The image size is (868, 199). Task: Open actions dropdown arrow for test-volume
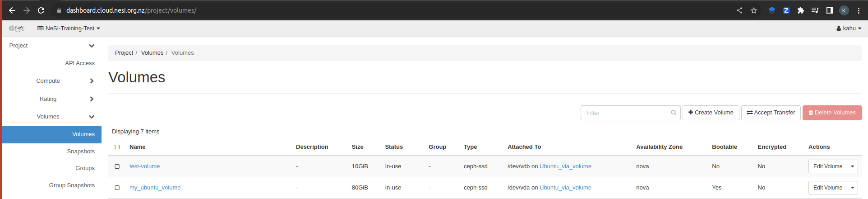(852, 166)
